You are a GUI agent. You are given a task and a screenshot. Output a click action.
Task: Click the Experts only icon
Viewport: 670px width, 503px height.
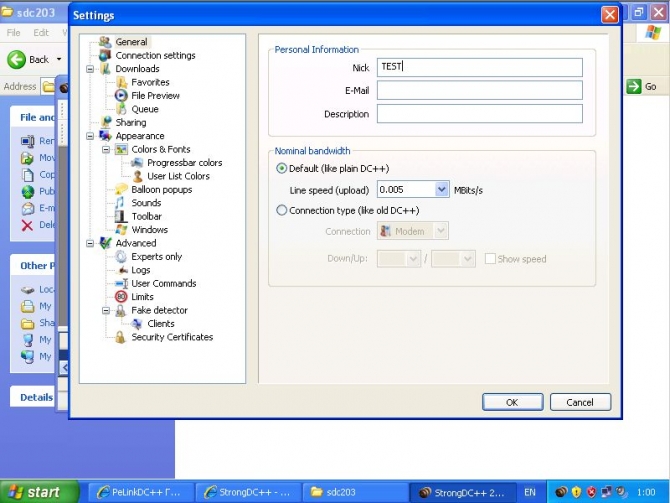coord(121,256)
